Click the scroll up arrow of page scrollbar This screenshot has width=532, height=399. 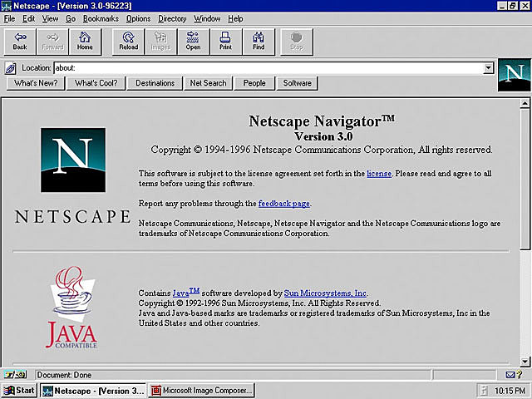click(x=525, y=103)
